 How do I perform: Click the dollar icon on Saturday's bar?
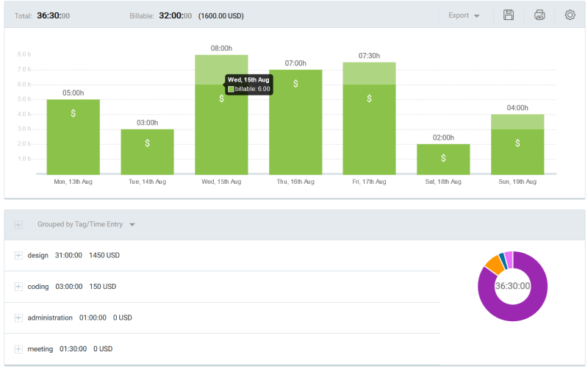coord(443,158)
